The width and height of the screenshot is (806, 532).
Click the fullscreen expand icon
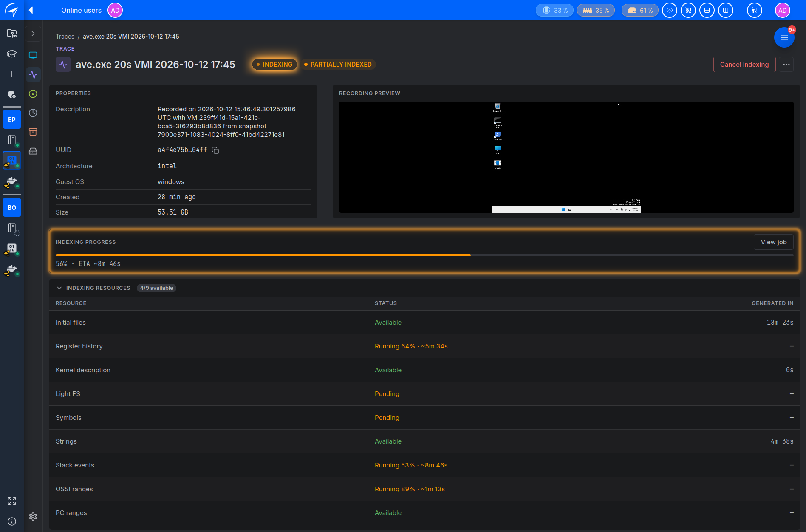(x=12, y=501)
